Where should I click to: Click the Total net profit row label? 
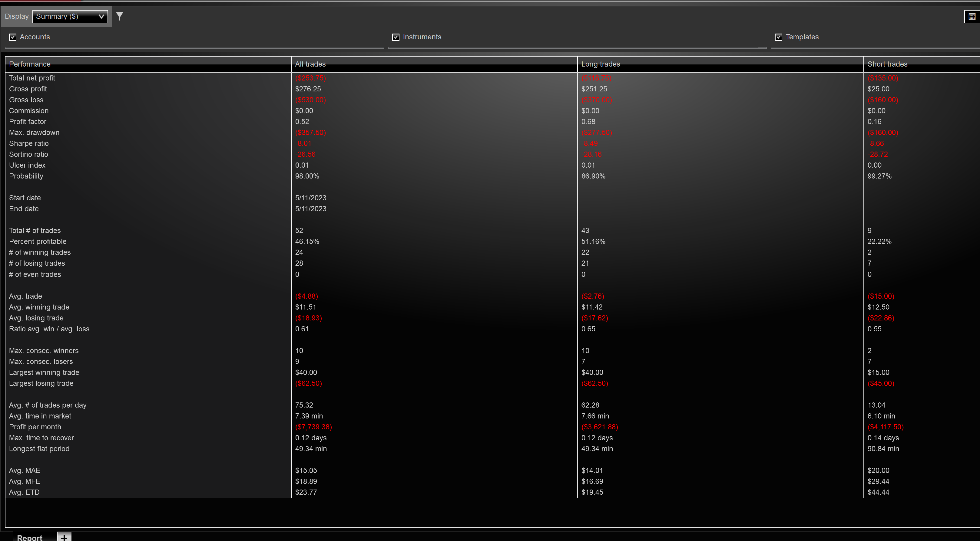tap(32, 78)
